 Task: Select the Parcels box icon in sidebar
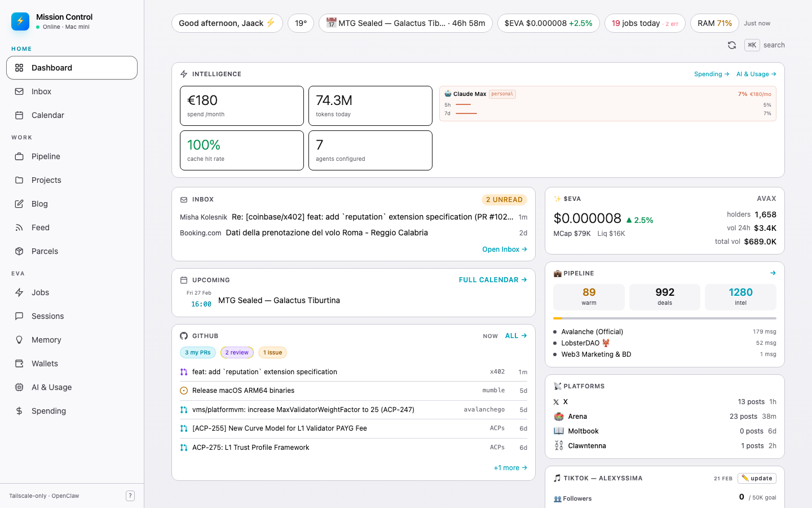19,251
